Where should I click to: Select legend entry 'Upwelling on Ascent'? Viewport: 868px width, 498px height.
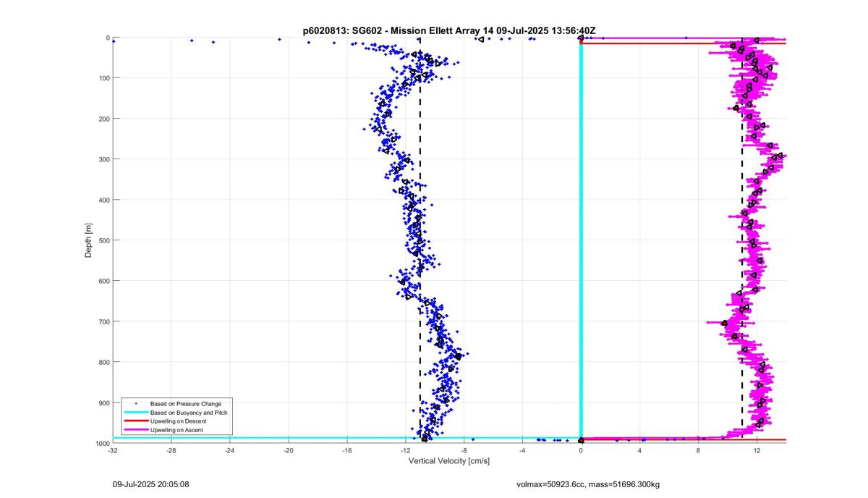coord(176,430)
